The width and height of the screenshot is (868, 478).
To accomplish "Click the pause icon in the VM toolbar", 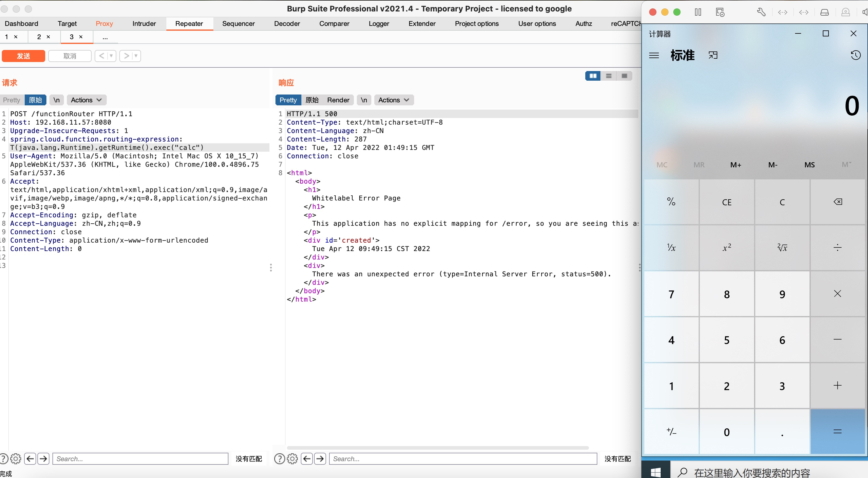I will click(x=698, y=12).
